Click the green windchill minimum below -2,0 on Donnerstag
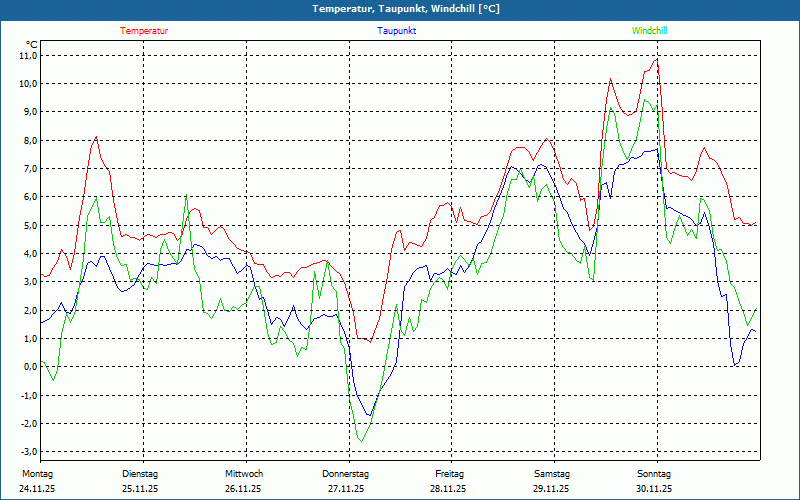The image size is (800, 500). 361,441
